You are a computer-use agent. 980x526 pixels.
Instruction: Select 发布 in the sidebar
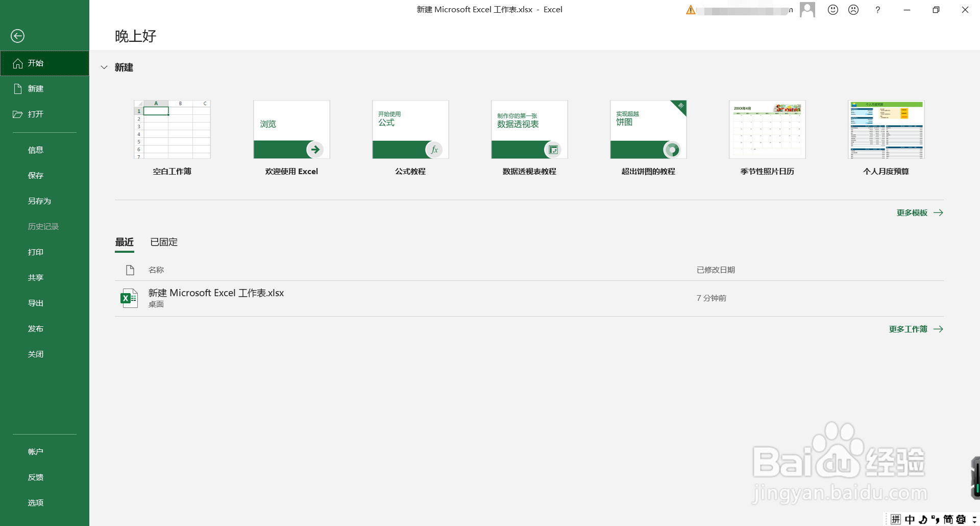tap(44, 329)
